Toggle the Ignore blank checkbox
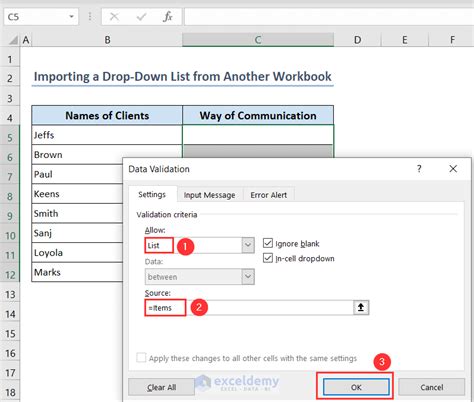The width and height of the screenshot is (474, 402). [268, 243]
